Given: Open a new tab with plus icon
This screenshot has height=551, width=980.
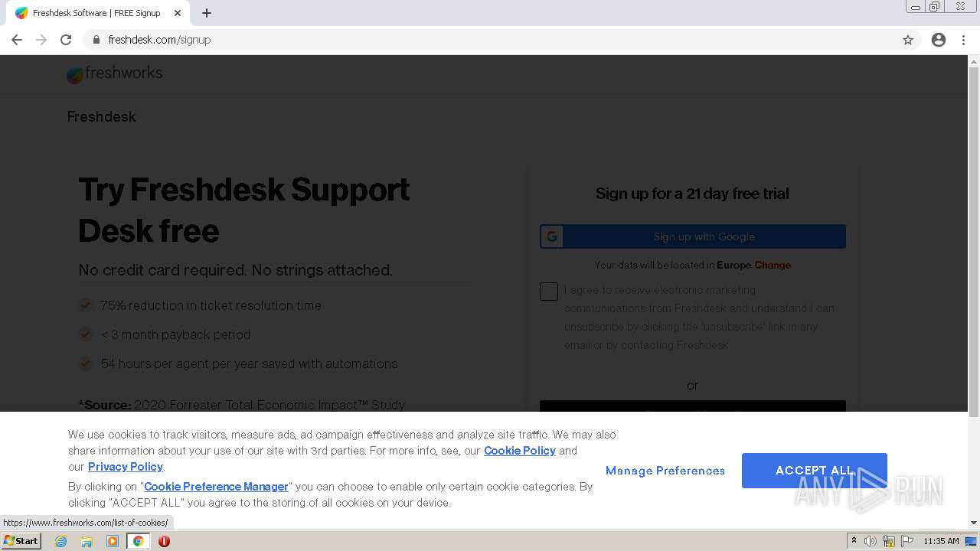Looking at the screenshot, I should [x=207, y=13].
